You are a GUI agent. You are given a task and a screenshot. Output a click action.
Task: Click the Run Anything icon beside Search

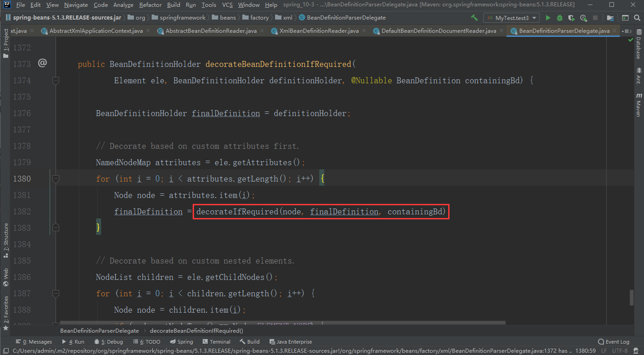click(625, 18)
